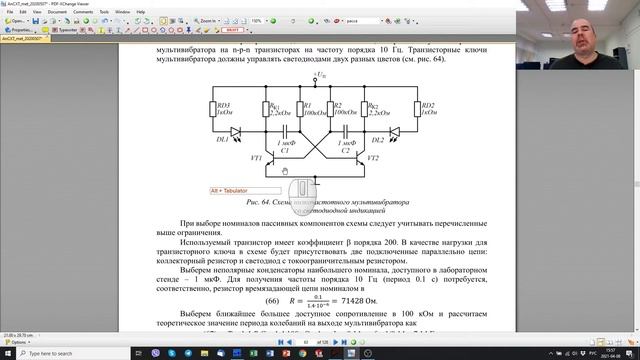Viewport: 640px width, 360px height.
Task: Select continuous page layout icon
Action: [x=600, y=342]
